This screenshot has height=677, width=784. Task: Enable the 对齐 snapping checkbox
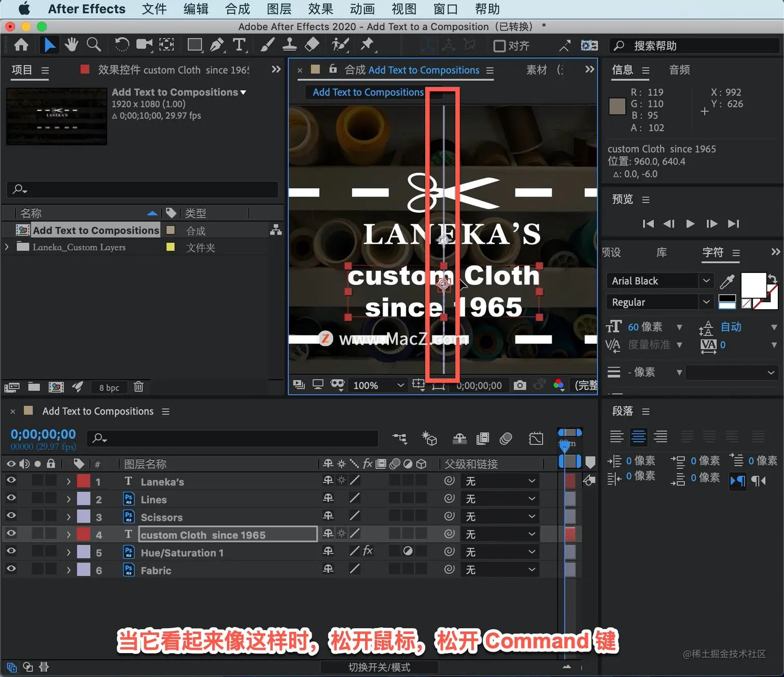[499, 46]
